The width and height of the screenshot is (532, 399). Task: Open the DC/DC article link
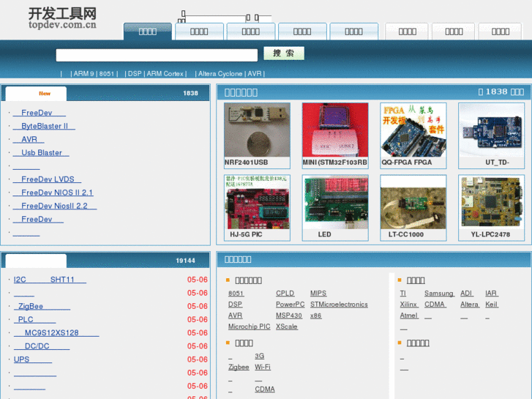(42, 346)
